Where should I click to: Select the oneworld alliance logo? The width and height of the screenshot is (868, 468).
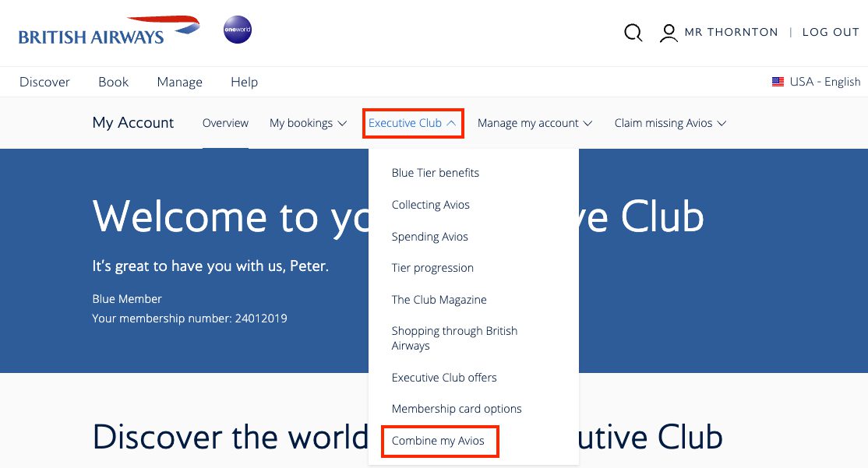tap(237, 29)
